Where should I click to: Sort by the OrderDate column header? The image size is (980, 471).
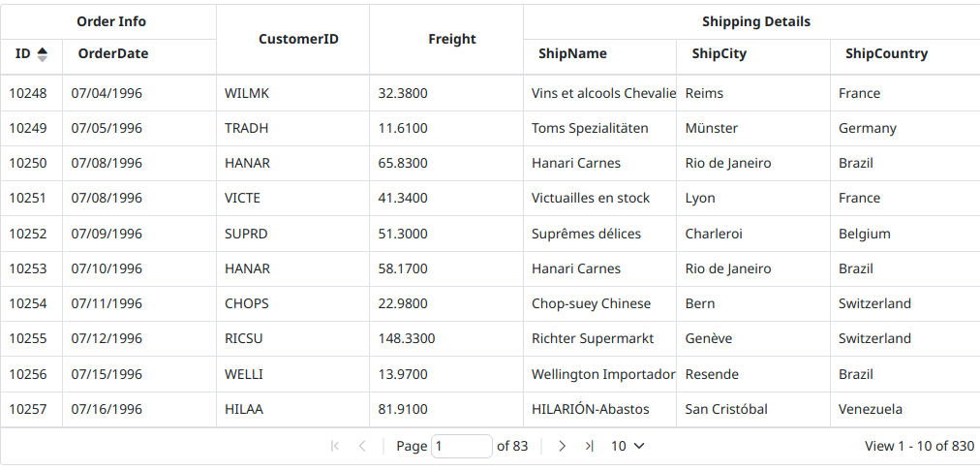113,54
